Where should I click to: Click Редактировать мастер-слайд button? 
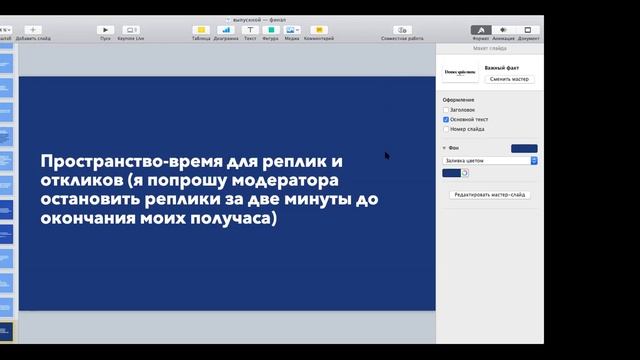[490, 195]
